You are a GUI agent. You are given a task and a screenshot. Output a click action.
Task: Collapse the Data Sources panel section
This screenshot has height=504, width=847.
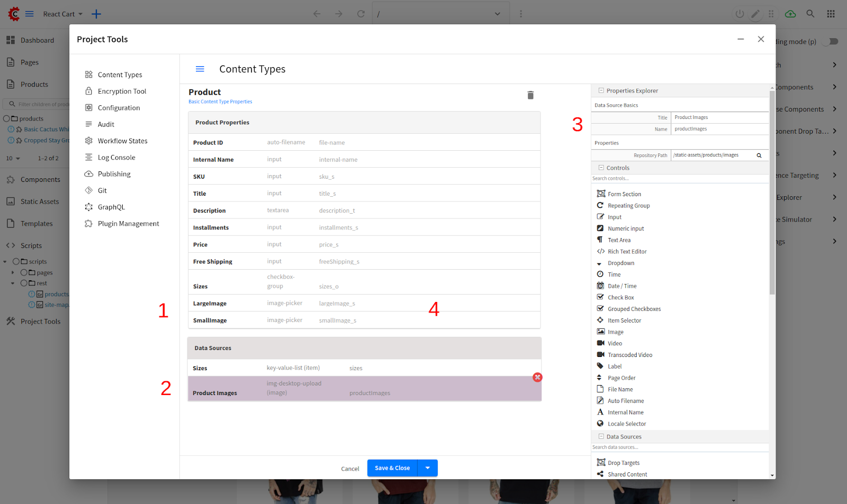601,436
